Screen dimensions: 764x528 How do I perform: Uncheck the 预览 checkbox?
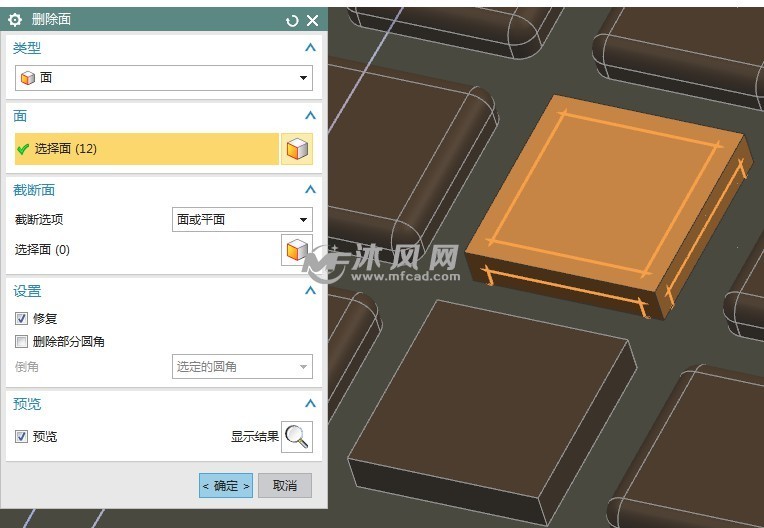pos(21,436)
